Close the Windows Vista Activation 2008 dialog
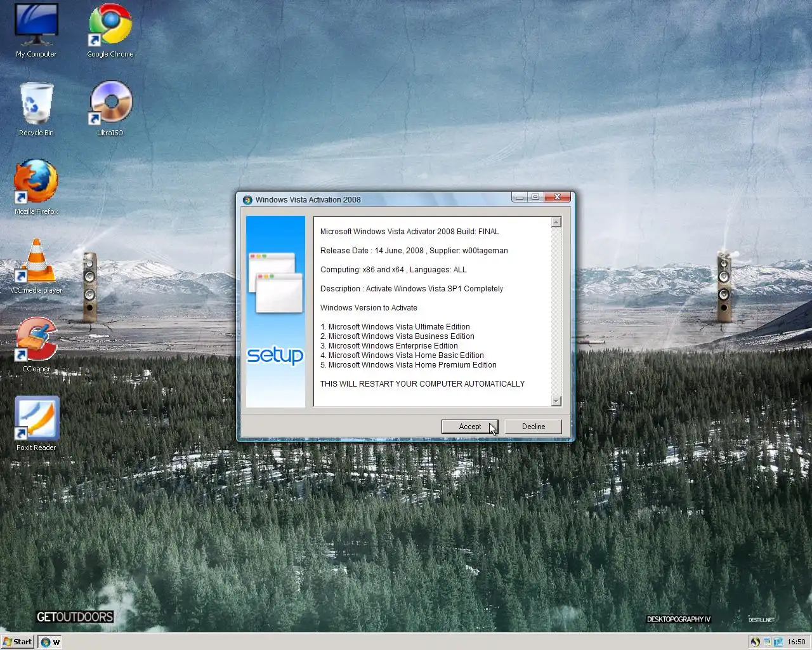The height and width of the screenshot is (650, 812). 557,197
